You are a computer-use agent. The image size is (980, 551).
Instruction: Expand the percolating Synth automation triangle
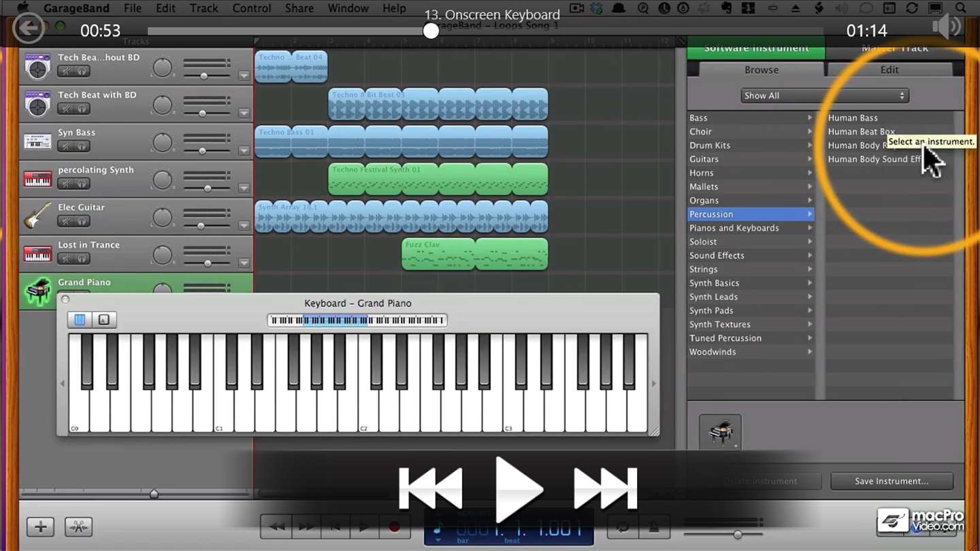(x=244, y=188)
